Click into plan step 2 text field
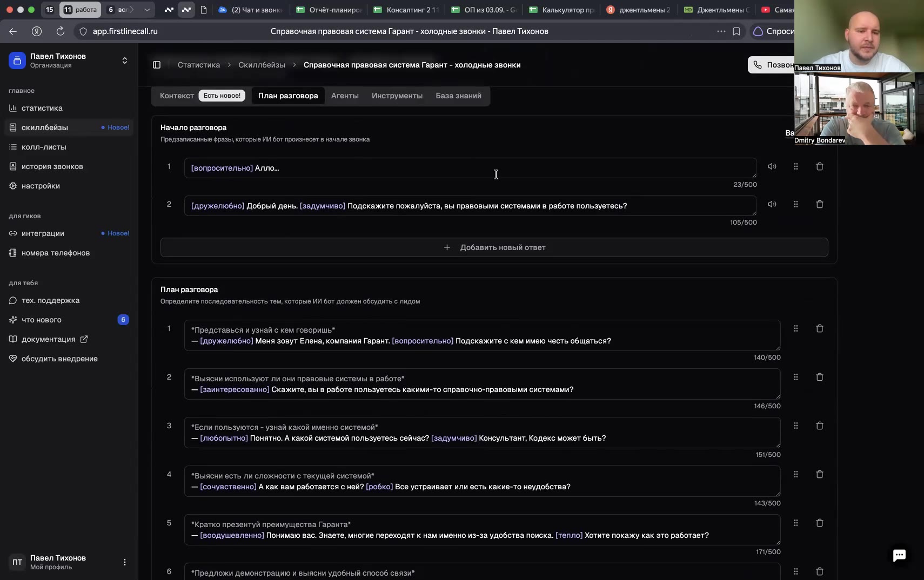The image size is (924, 580). 482,384
